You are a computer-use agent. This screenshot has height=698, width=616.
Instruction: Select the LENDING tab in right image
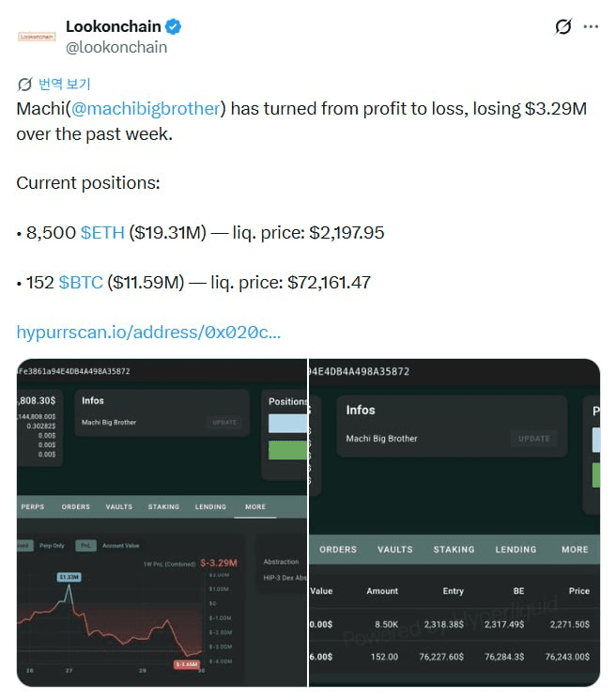pos(516,550)
